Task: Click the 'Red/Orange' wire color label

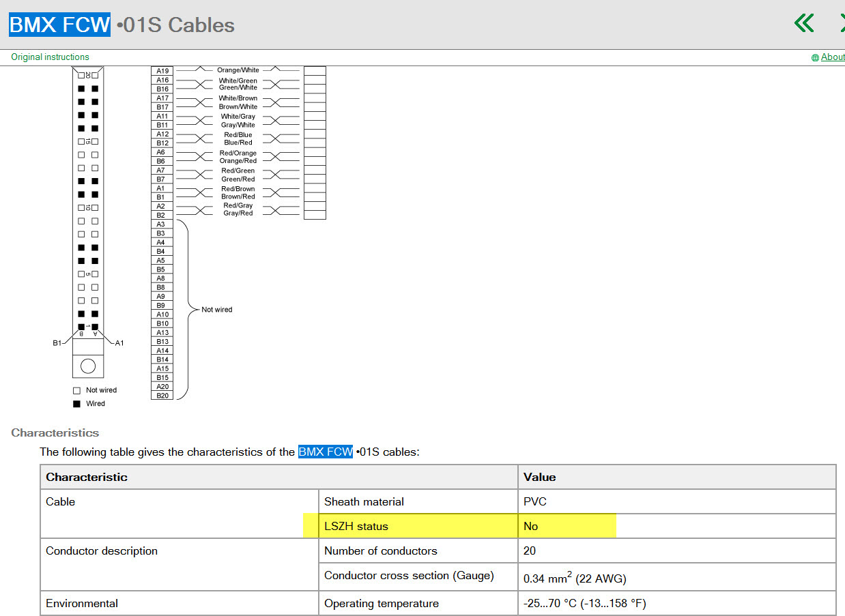Action: click(x=238, y=153)
